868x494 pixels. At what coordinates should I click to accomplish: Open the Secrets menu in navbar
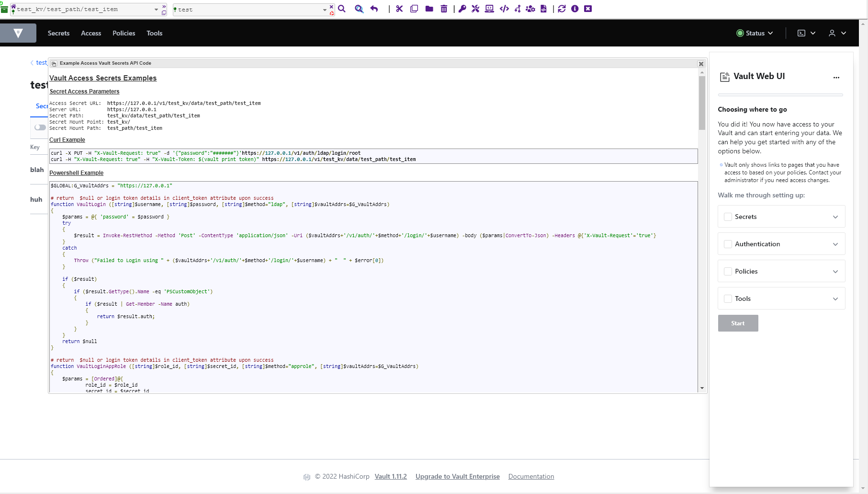pyautogui.click(x=58, y=33)
